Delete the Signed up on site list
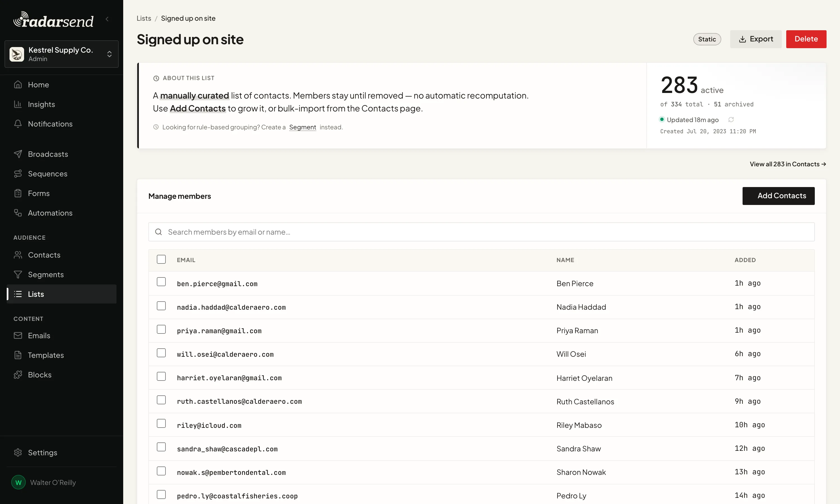This screenshot has width=840, height=504. tap(806, 39)
